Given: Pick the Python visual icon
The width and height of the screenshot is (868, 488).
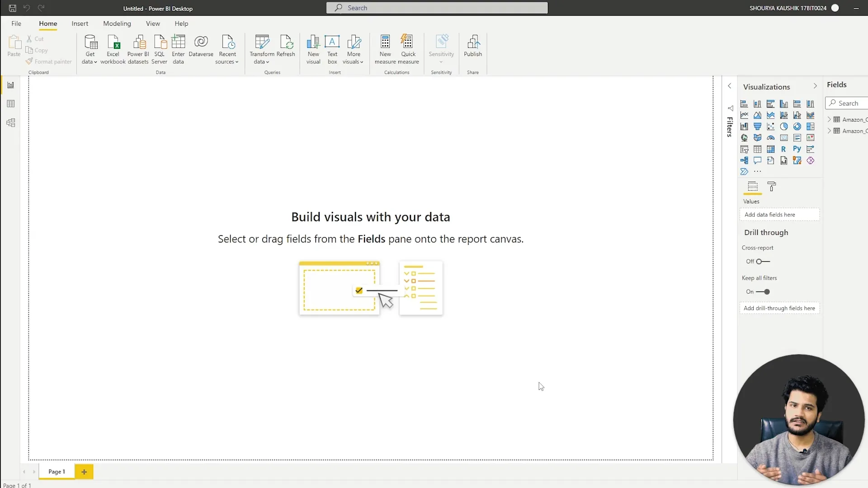Looking at the screenshot, I should tap(797, 149).
